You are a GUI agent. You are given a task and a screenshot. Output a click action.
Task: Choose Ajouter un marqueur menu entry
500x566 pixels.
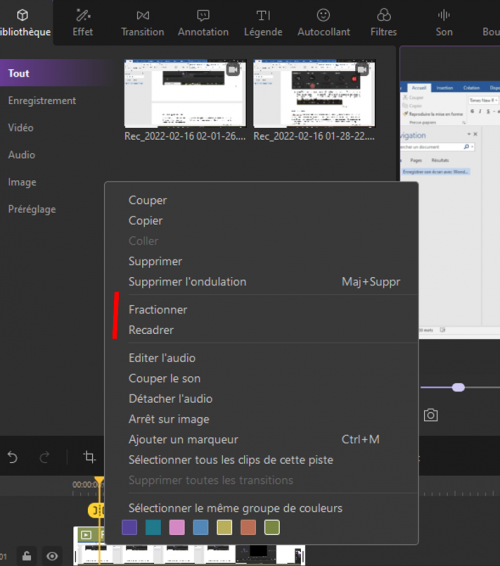pyautogui.click(x=261, y=440)
